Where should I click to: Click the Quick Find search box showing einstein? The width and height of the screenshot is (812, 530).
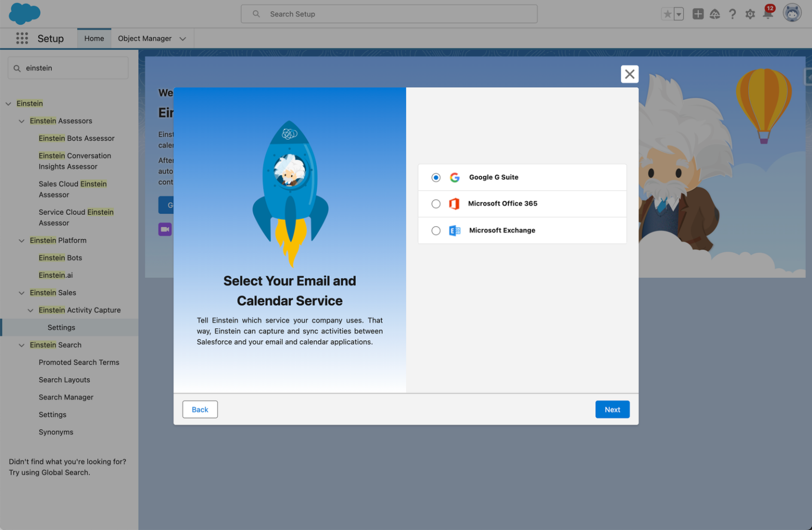pyautogui.click(x=68, y=68)
